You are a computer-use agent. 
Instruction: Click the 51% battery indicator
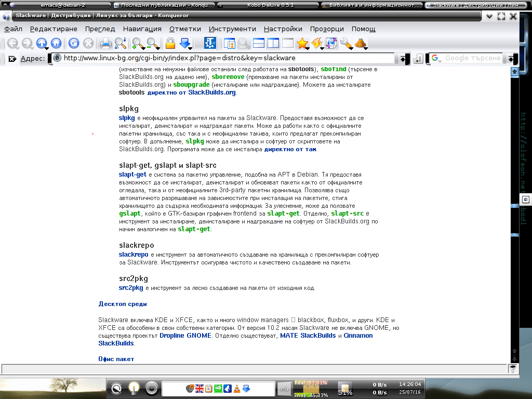pos(345,389)
